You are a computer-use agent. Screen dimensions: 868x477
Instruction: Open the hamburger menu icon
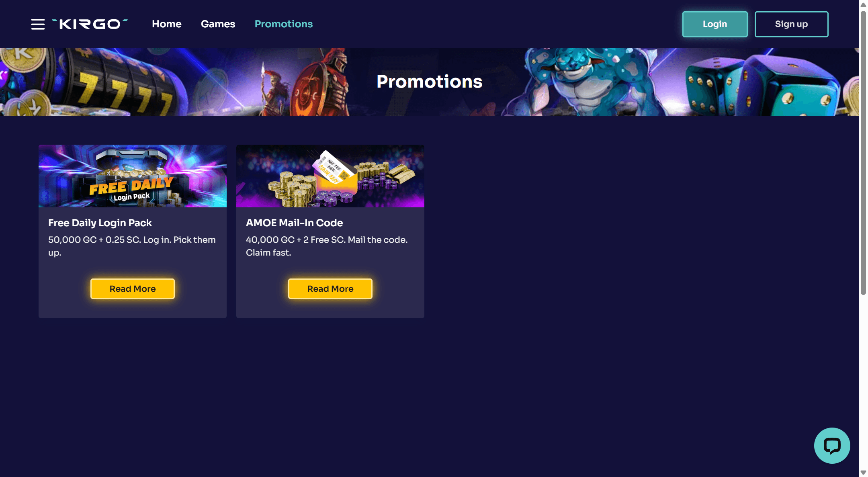pyautogui.click(x=38, y=24)
